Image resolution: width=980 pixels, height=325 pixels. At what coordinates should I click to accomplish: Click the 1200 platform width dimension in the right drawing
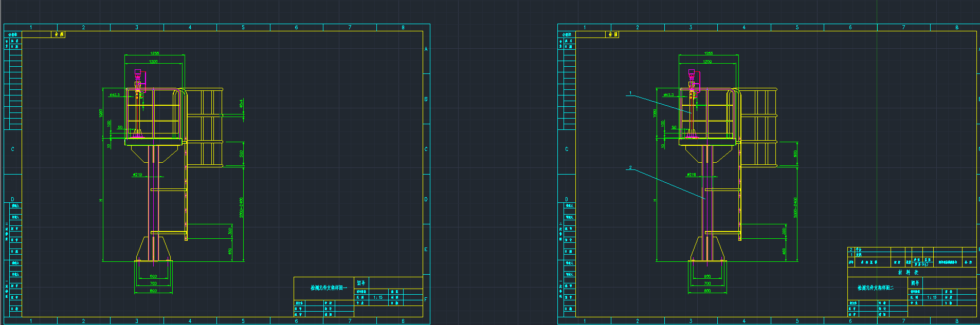[707, 62]
